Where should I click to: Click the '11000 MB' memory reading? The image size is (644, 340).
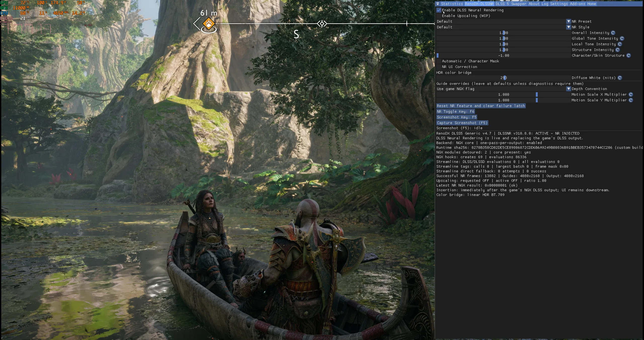pos(21,8)
